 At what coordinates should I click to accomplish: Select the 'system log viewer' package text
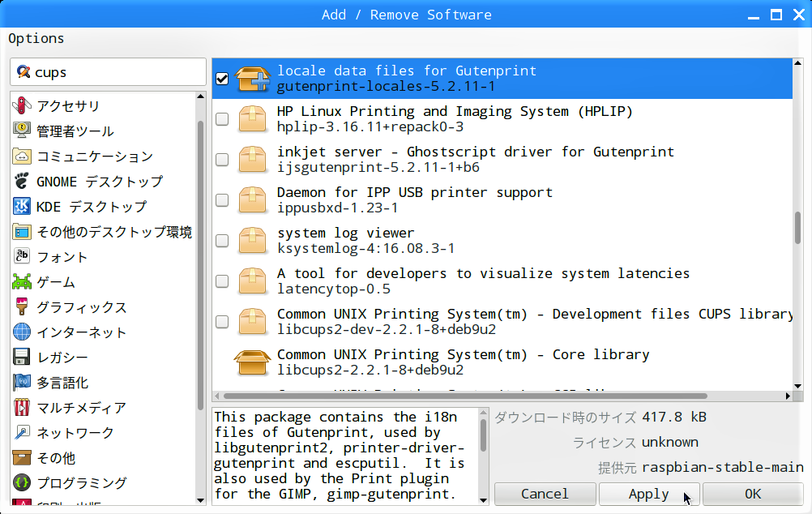coord(346,233)
